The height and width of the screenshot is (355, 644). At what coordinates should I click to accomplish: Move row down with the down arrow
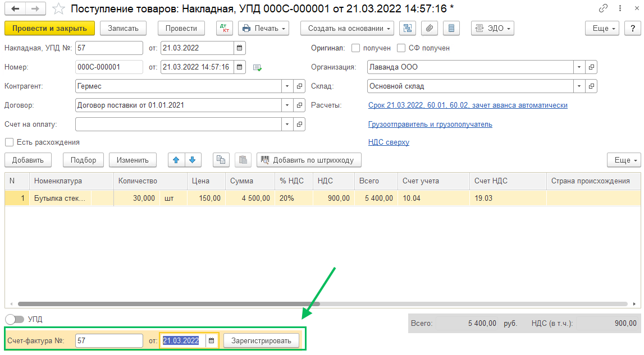(x=193, y=160)
